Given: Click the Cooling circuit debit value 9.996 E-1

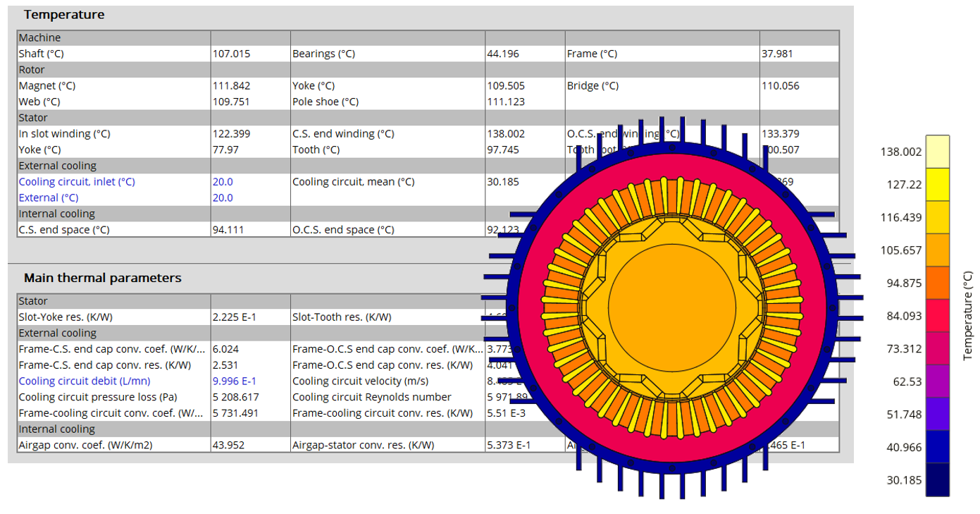Looking at the screenshot, I should click(235, 381).
